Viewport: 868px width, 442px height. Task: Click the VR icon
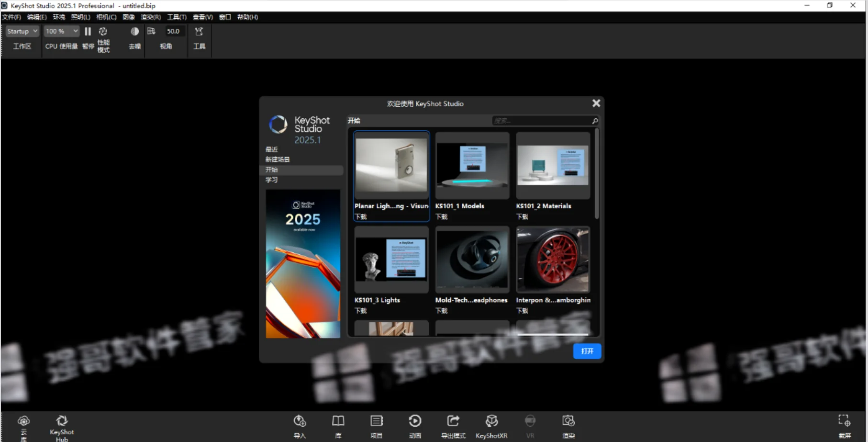pos(530,421)
